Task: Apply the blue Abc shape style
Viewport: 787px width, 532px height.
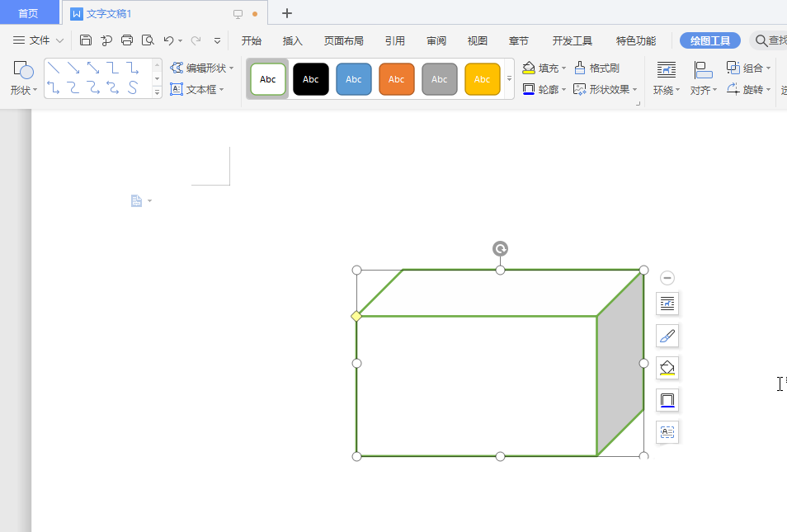Action: (x=353, y=79)
